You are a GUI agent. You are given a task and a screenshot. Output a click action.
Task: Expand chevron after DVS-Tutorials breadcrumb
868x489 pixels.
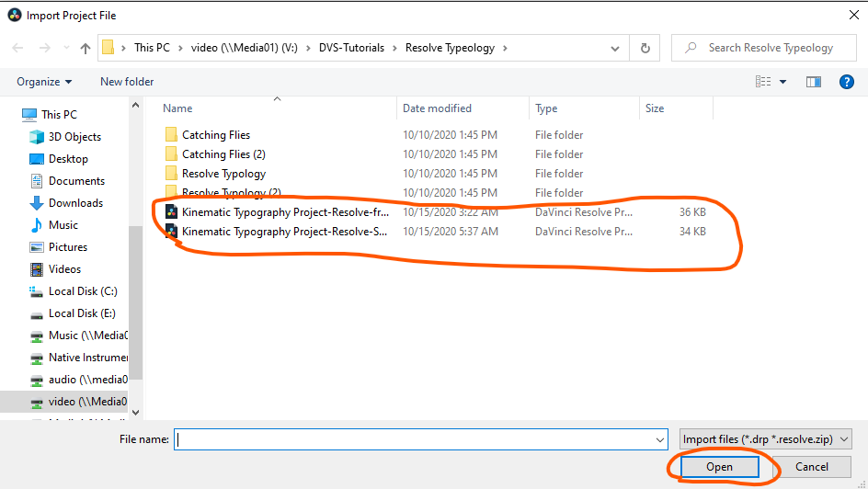pos(394,48)
